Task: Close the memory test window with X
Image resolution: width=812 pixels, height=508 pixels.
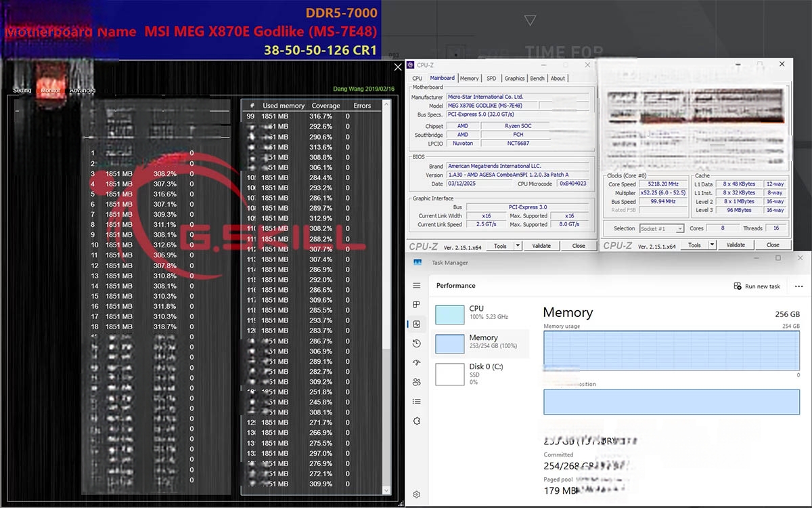Action: [x=398, y=67]
